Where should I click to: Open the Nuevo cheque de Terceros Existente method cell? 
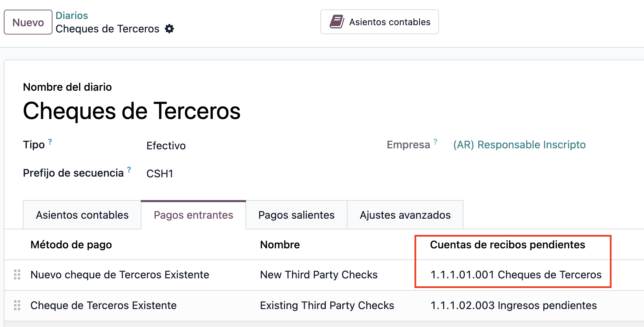(x=120, y=275)
